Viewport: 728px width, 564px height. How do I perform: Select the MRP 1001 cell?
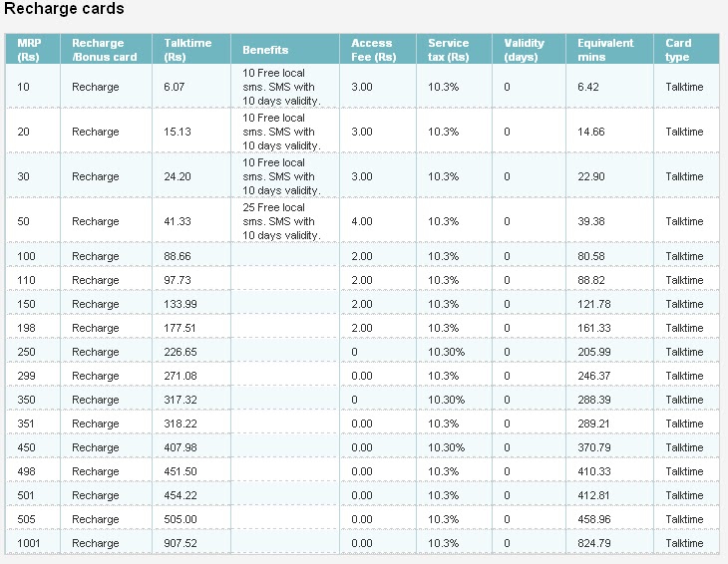28,543
